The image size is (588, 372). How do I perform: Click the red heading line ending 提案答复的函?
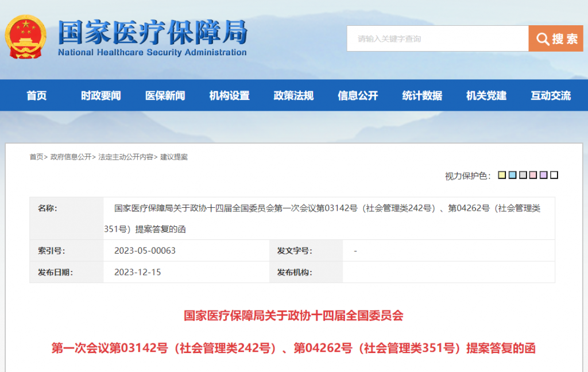[293, 348]
